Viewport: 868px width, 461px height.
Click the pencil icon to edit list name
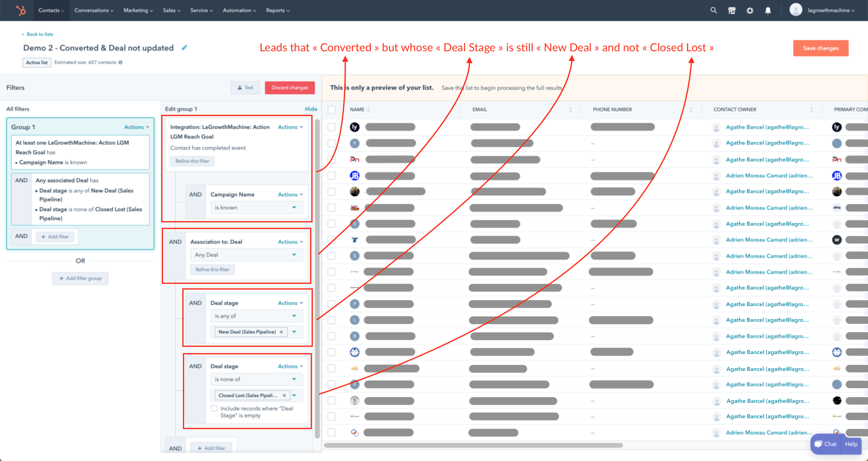pos(184,48)
